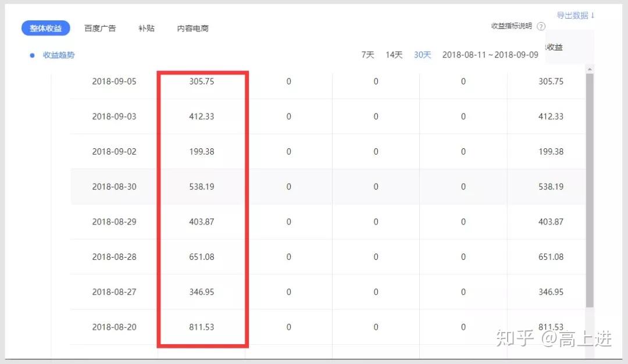
Task: Select the 14天 range filter
Action: (x=394, y=55)
